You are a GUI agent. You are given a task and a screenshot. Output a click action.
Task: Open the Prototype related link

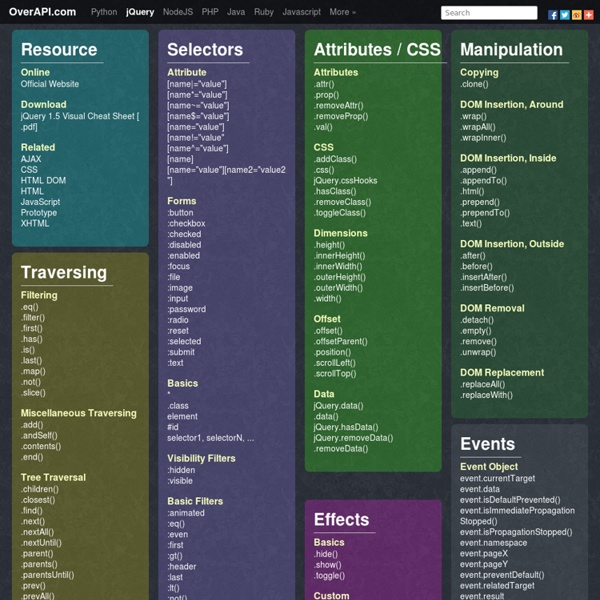pyautogui.click(x=39, y=212)
